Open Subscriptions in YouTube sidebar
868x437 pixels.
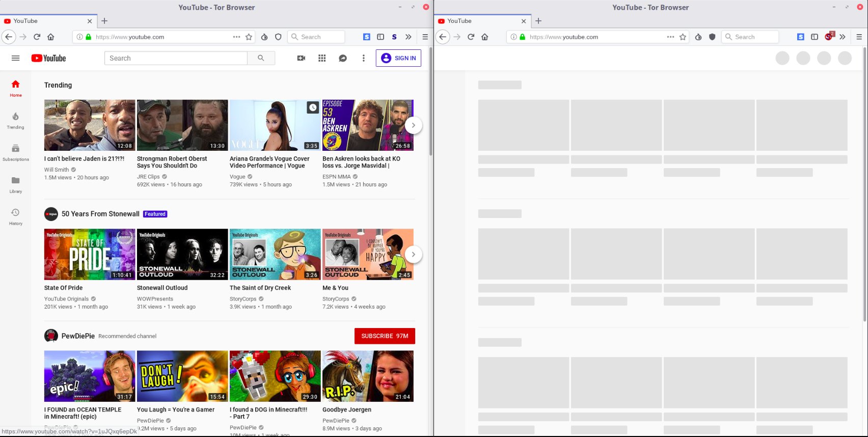coord(16,153)
